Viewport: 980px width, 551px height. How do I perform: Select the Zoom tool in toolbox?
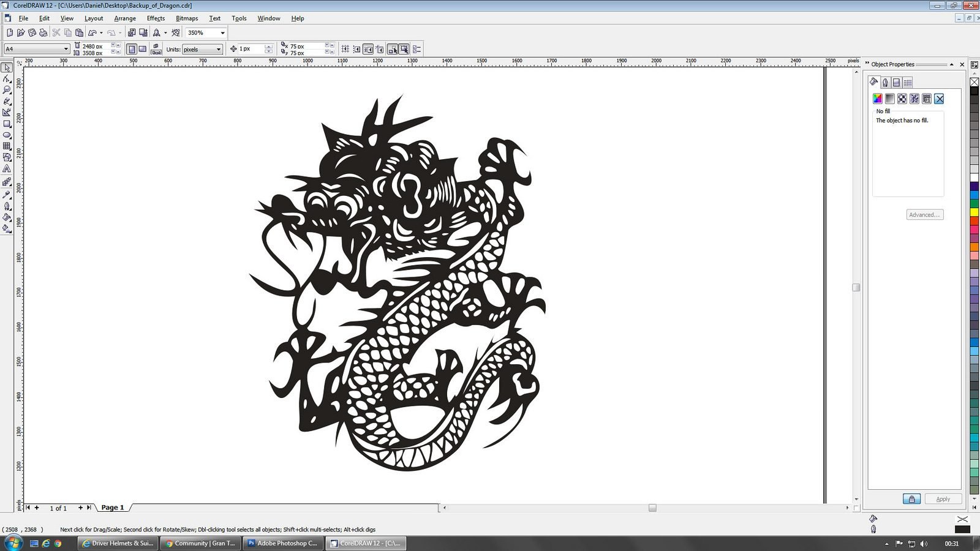point(7,90)
